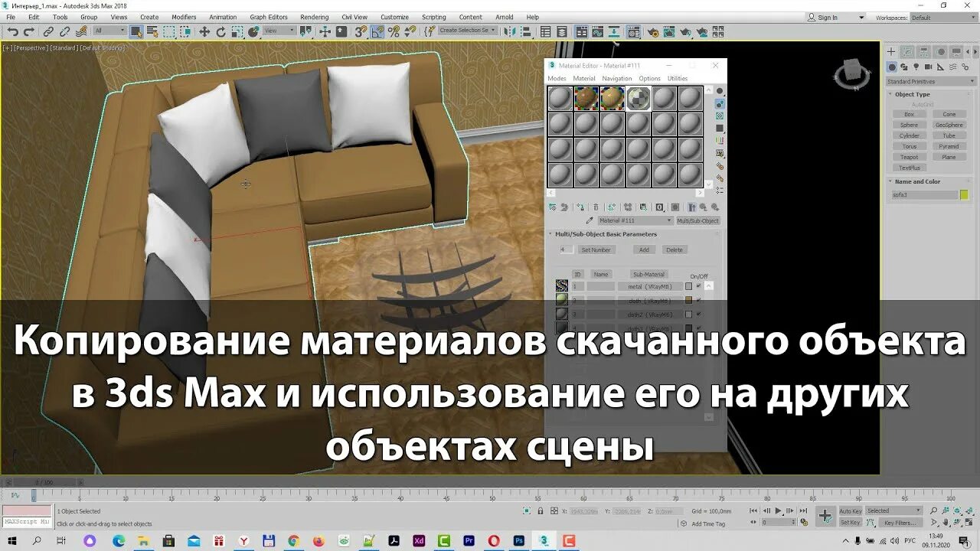The image size is (980, 551).
Task: Open the Workspaces Default dropdown
Action: click(943, 18)
